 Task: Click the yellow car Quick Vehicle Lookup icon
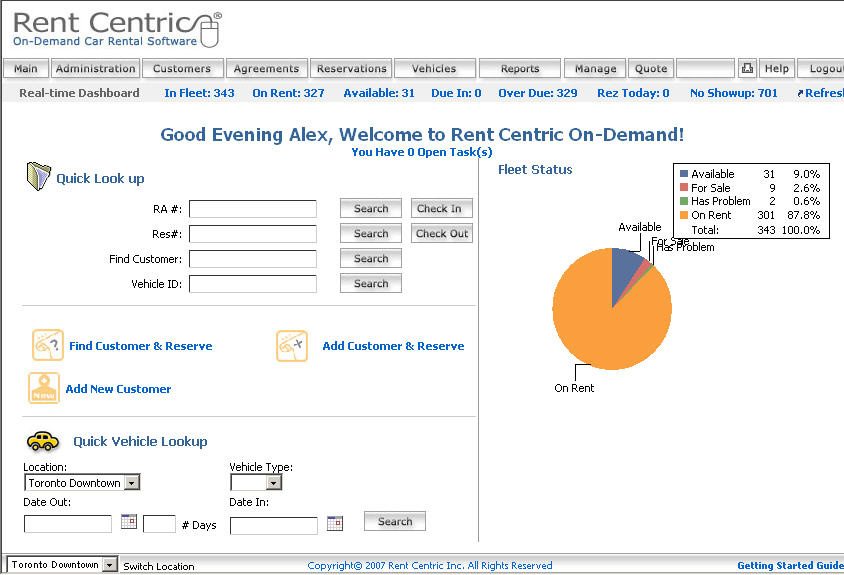coord(43,441)
